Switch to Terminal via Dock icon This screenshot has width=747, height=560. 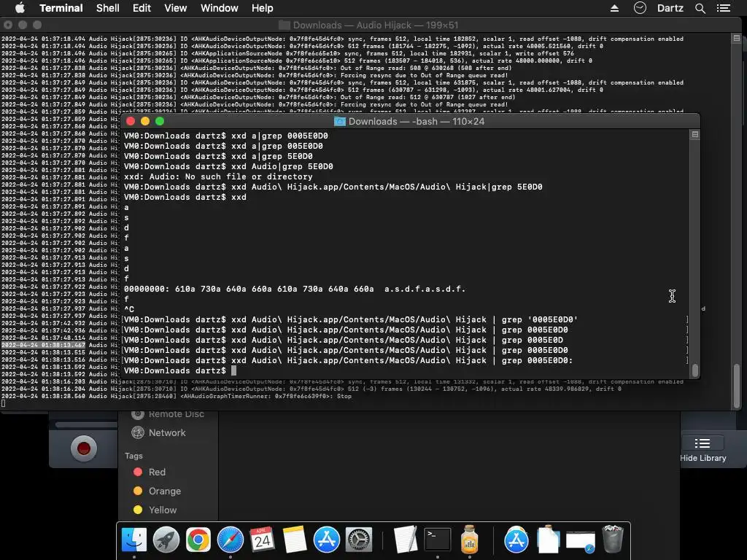[x=438, y=540]
